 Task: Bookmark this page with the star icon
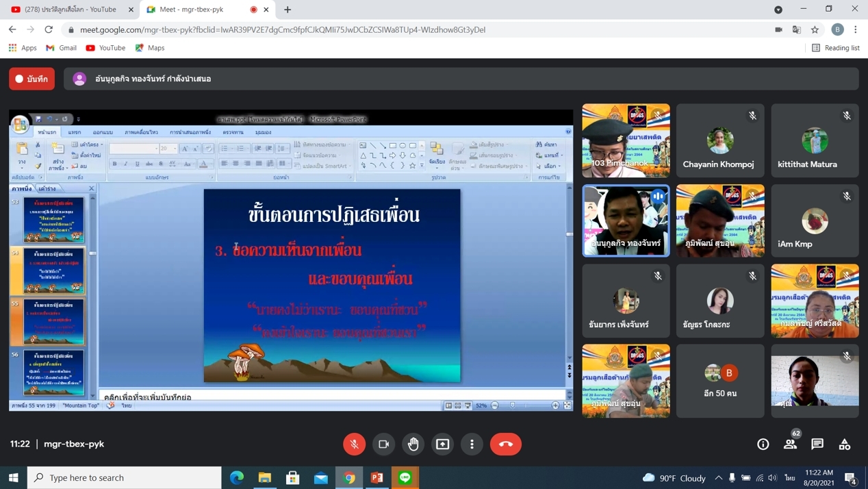point(815,29)
